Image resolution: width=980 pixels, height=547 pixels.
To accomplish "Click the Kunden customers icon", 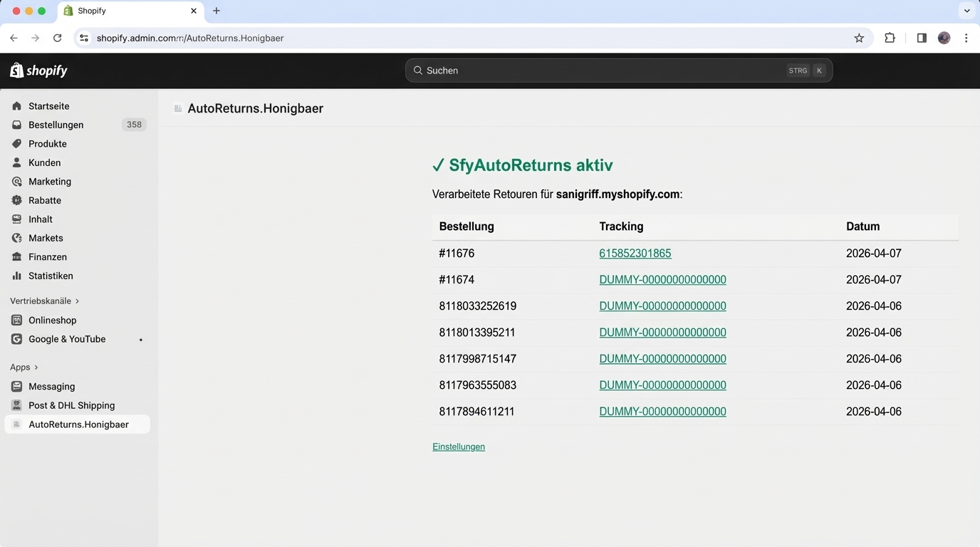I will click(x=16, y=162).
